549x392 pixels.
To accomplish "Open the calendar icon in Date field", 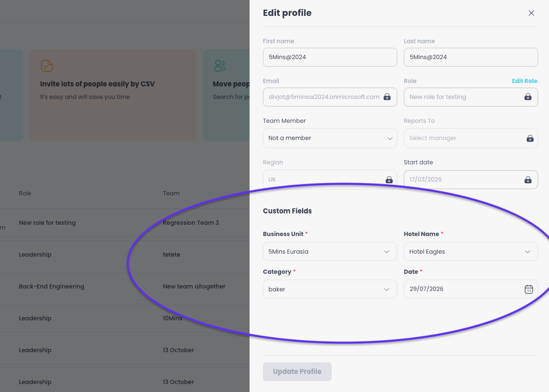I will pos(529,289).
